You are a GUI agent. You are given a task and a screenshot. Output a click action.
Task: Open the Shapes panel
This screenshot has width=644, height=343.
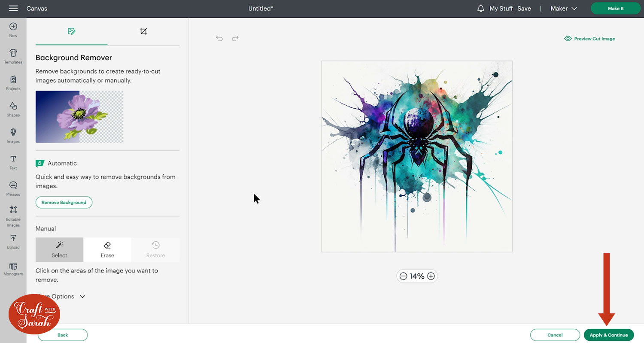tap(13, 109)
